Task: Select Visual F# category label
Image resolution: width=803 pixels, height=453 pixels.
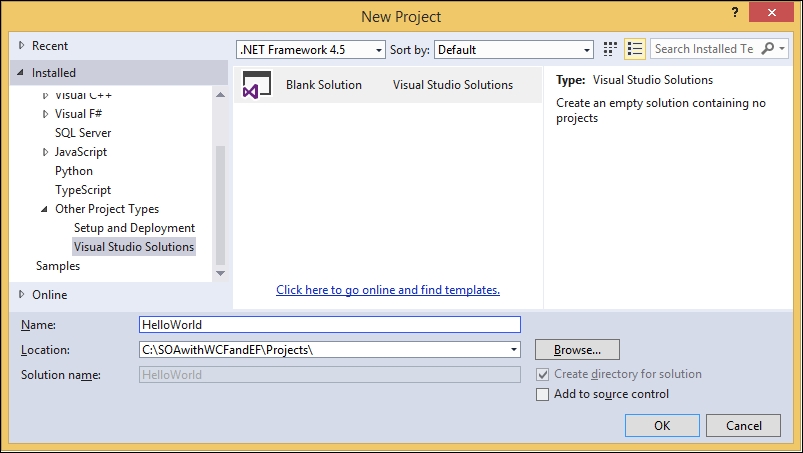Action: tap(78, 114)
